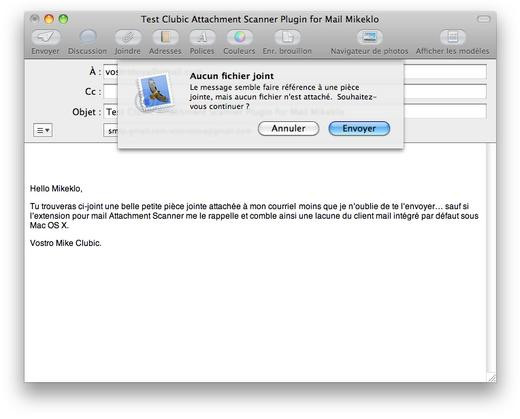
Task: Click the window resize grip corner
Action: tap(492, 378)
